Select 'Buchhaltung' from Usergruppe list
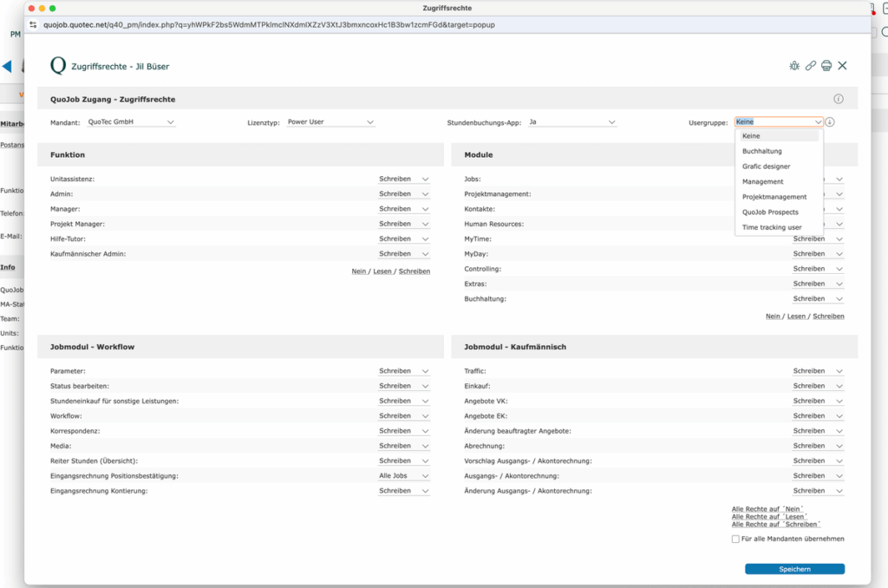 tap(761, 151)
